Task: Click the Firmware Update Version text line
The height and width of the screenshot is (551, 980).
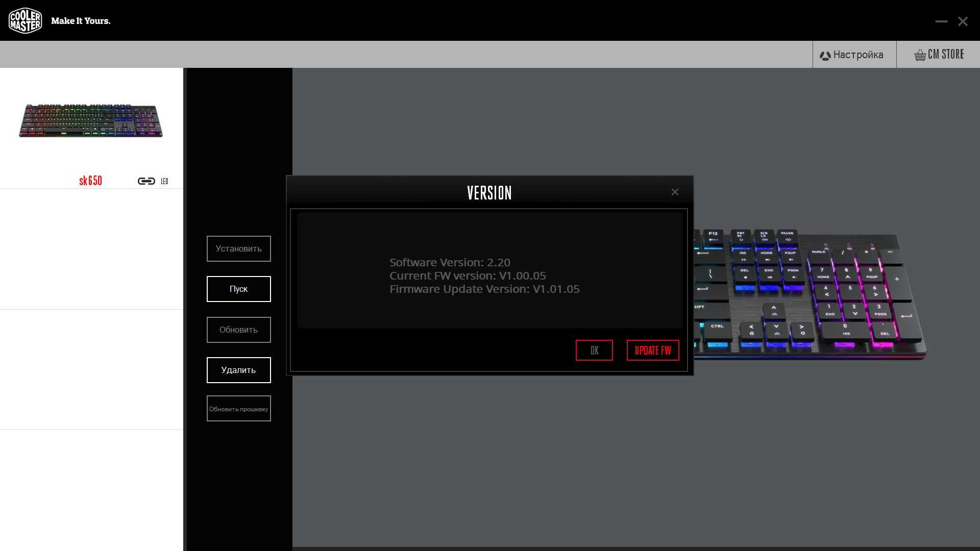Action: click(x=484, y=289)
